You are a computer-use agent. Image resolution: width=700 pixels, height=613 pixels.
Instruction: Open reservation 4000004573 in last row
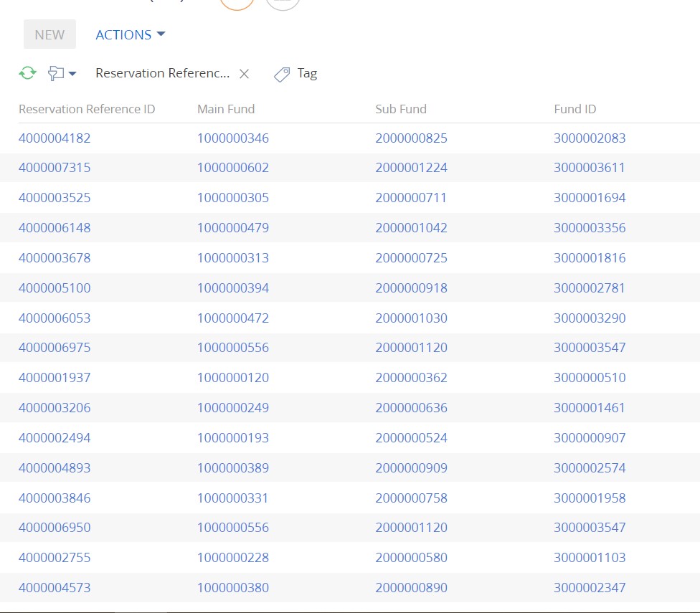click(55, 587)
